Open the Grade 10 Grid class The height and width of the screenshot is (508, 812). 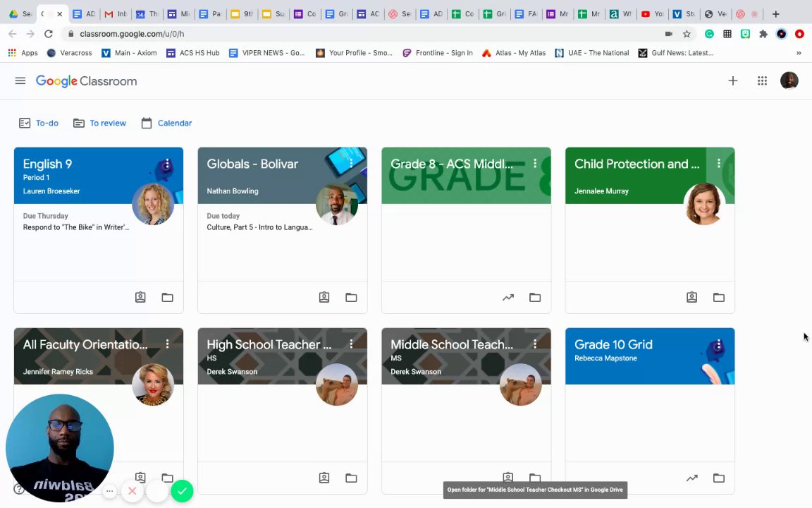(x=613, y=345)
